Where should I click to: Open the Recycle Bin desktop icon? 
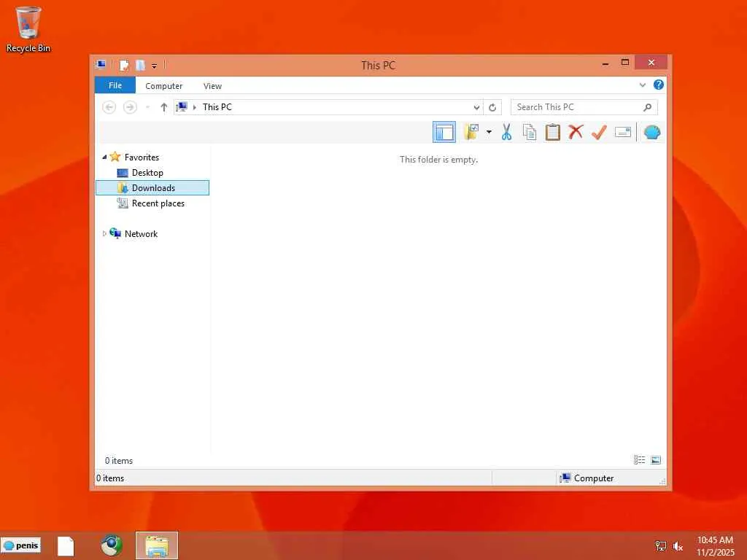(28, 28)
